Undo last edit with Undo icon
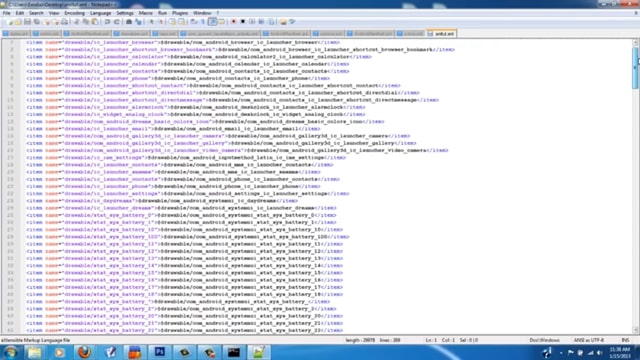 [107, 22]
